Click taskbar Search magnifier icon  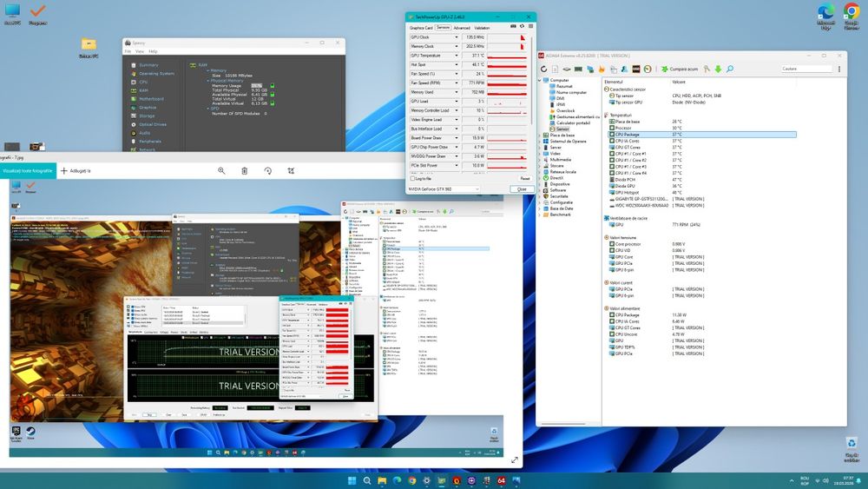tap(367, 480)
